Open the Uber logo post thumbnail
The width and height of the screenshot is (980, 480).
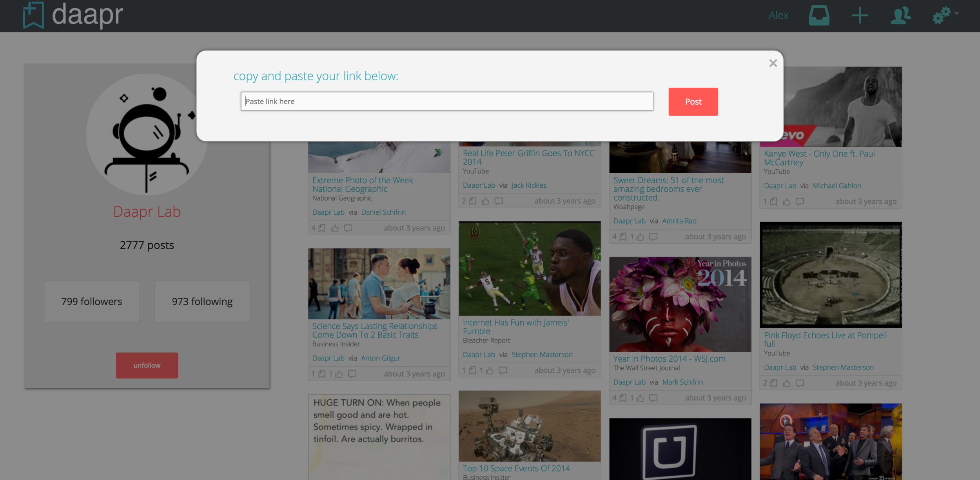pos(680,449)
